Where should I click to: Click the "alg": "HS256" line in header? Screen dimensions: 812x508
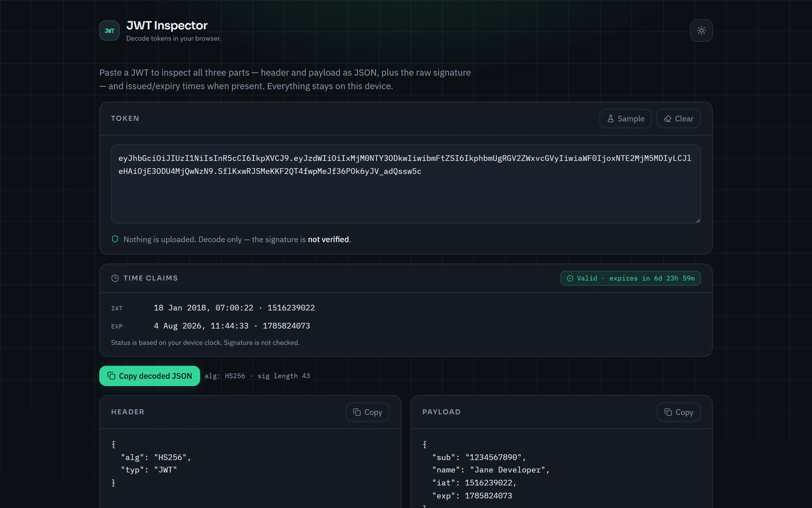(x=156, y=457)
